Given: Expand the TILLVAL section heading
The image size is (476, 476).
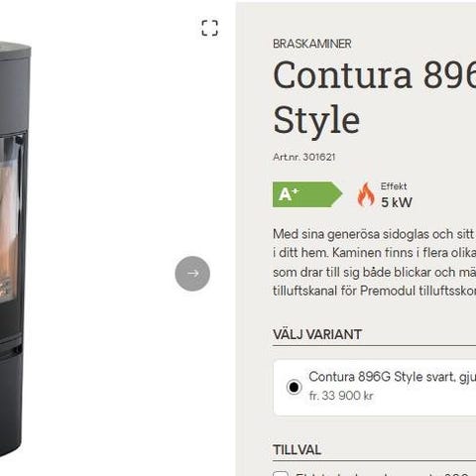Looking at the screenshot, I should click(297, 449).
